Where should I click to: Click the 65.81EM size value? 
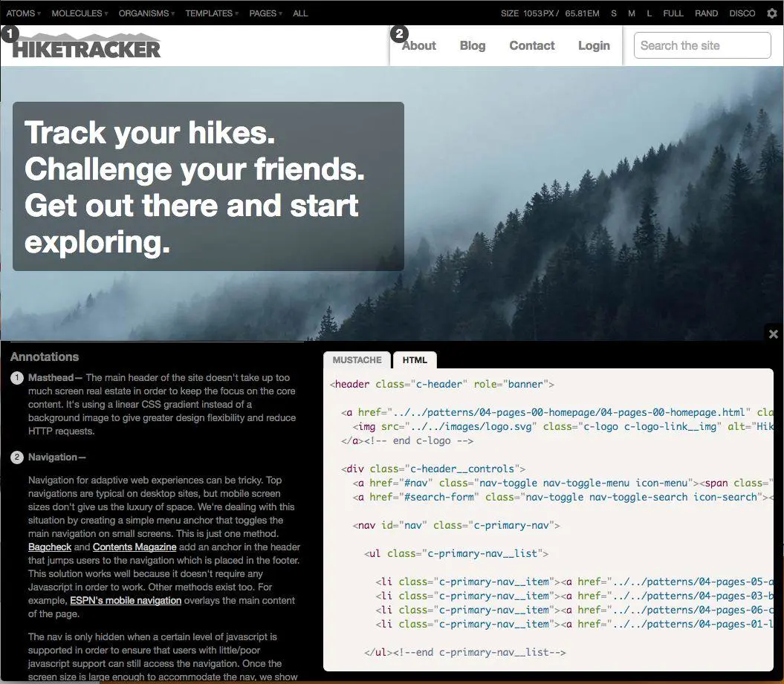[582, 13]
